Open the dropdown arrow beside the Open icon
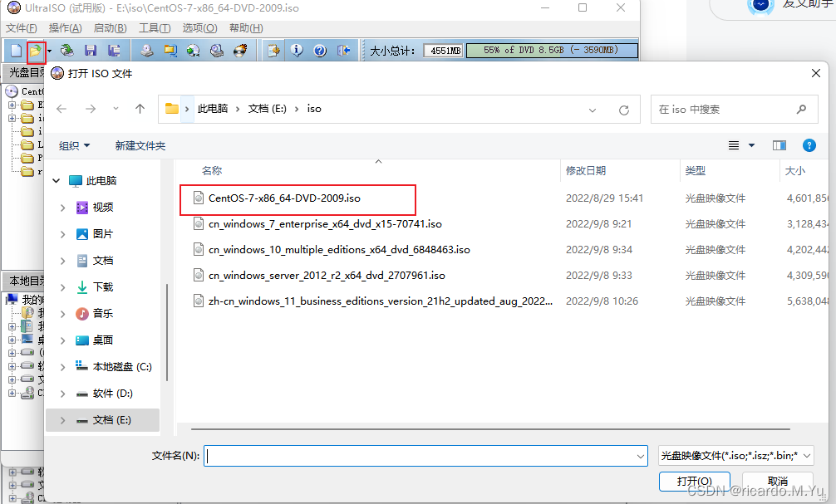The height and width of the screenshot is (504, 836). tap(50, 51)
